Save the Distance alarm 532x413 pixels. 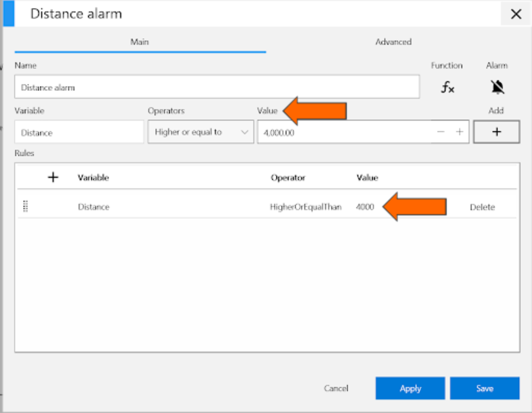485,388
